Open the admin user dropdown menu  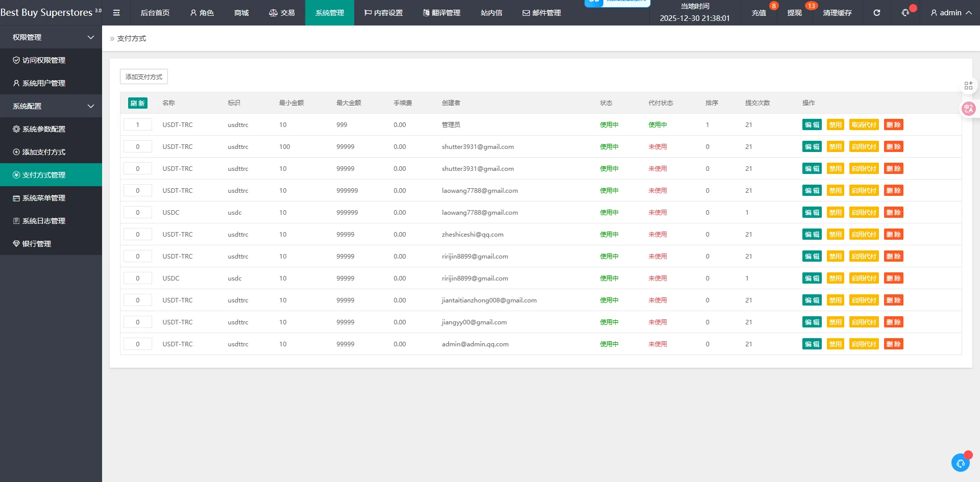click(951, 13)
